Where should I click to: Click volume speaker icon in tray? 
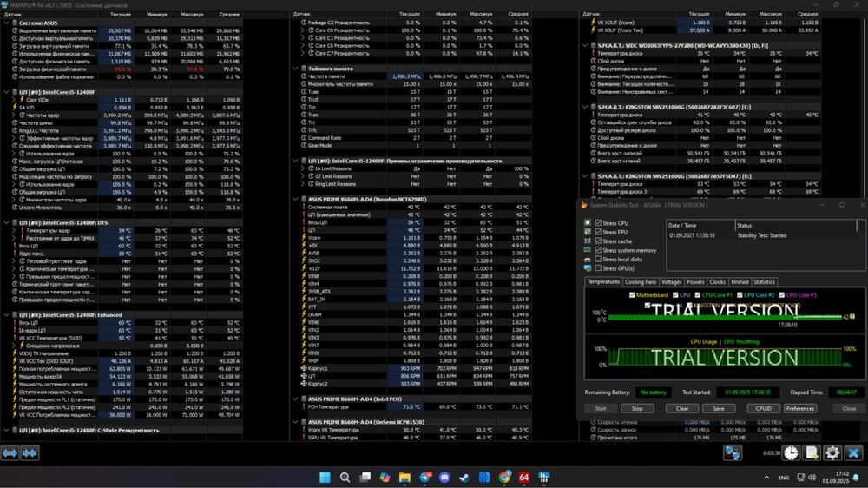tap(812, 478)
